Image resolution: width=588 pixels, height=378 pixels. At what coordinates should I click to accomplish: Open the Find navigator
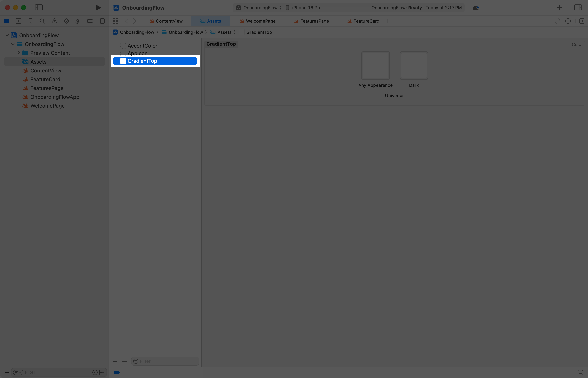tap(42, 21)
